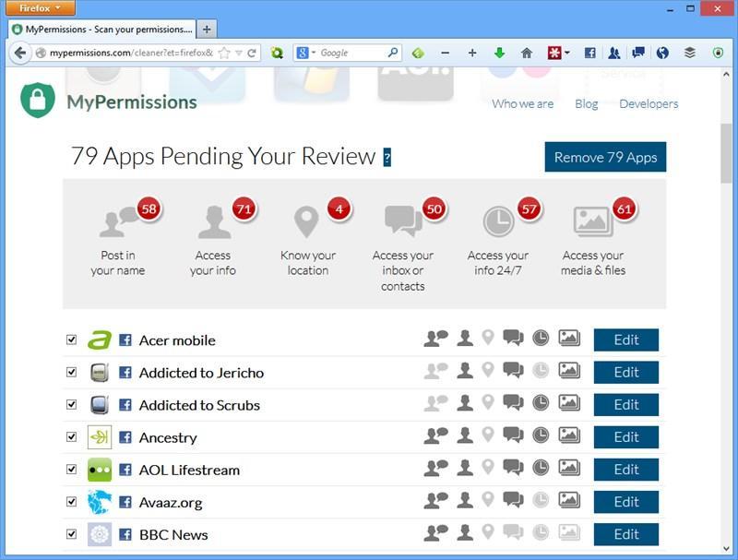Uncheck the Addicted to Scrubs checkbox
Screen dimensions: 738x560
coord(72,404)
